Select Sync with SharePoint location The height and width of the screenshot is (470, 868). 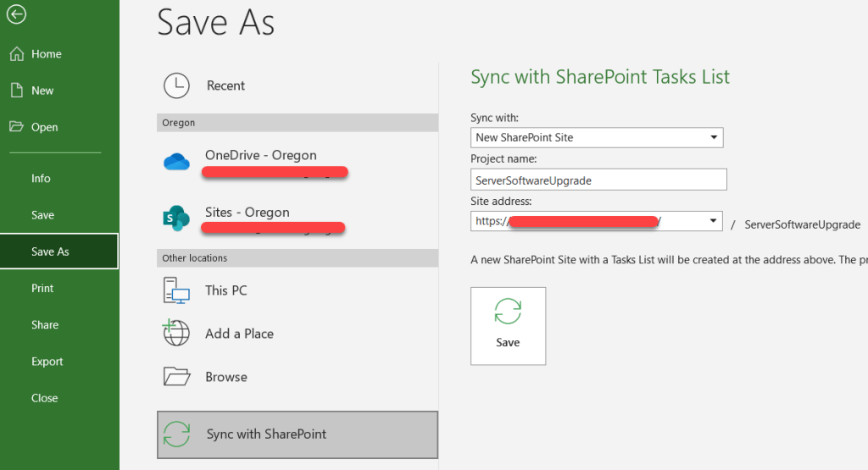(x=298, y=434)
